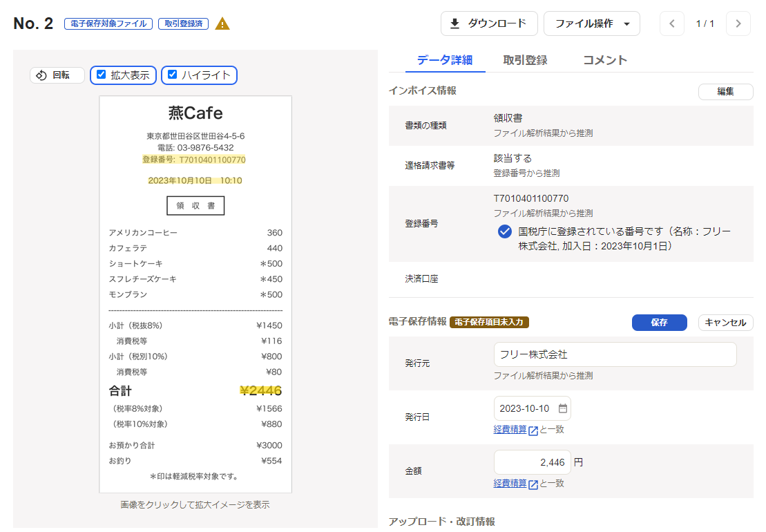Viewport: 766px width, 532px height.
Task: Click external link icon beside 金額 経費精算
Action: (x=533, y=484)
